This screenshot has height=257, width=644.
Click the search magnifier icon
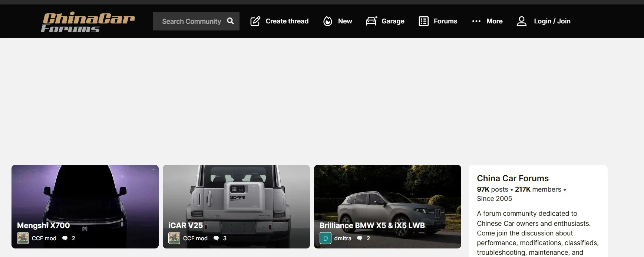click(230, 21)
